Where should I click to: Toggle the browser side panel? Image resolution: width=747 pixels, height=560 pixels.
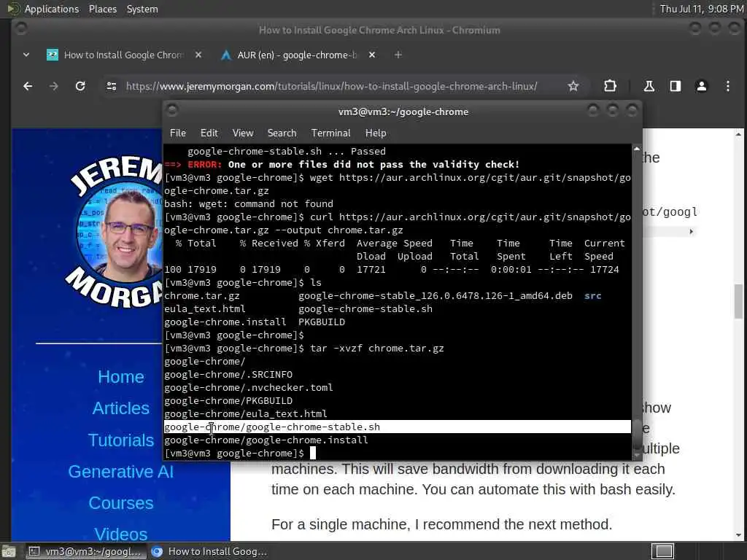point(675,86)
